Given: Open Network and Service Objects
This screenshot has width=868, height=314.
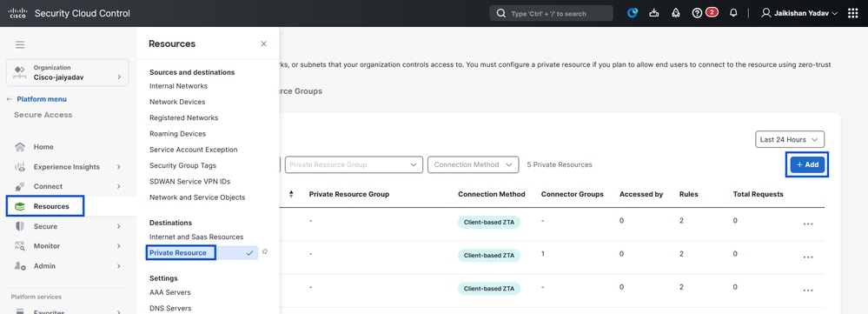Looking at the screenshot, I should click(197, 197).
